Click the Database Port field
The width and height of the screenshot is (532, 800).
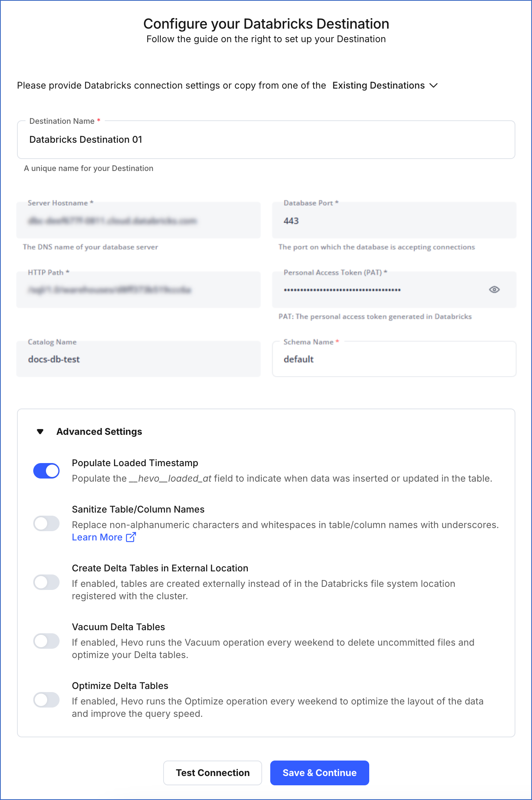[394, 221]
